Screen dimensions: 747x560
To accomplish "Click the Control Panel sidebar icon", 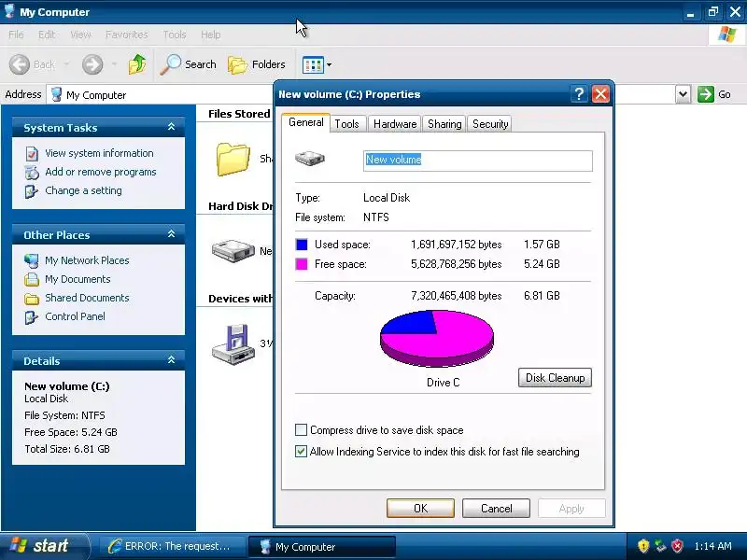I will click(32, 317).
